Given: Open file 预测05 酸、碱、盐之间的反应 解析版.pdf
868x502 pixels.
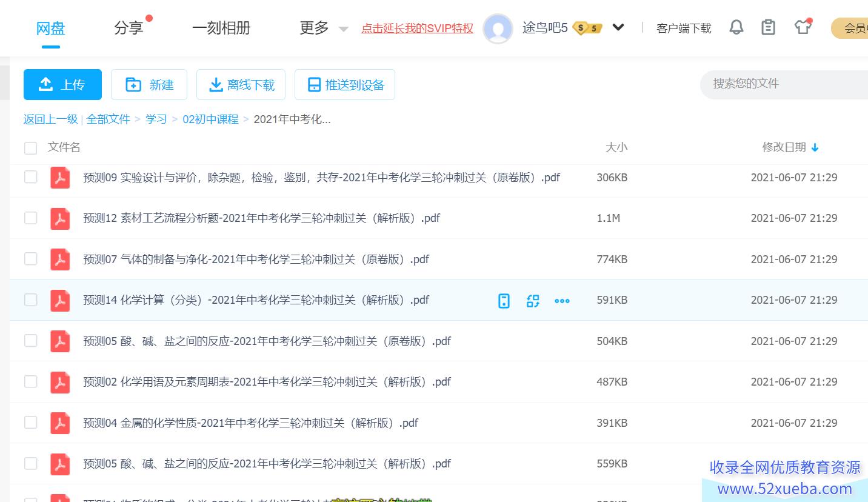Looking at the screenshot, I should tap(267, 464).
